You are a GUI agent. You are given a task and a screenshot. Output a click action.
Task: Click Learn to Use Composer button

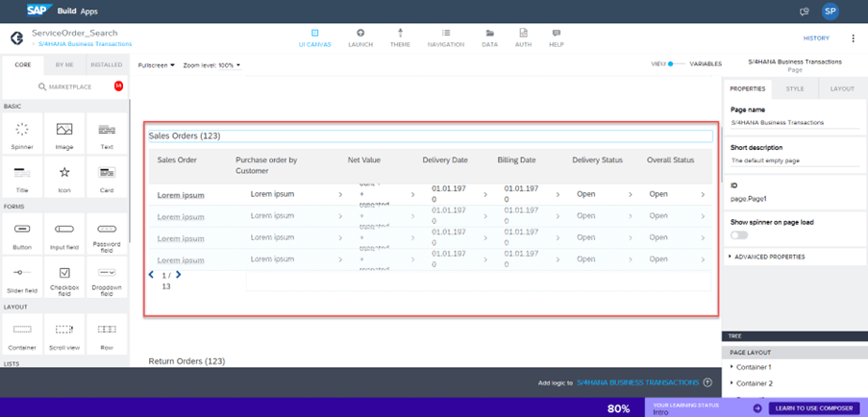click(x=814, y=408)
